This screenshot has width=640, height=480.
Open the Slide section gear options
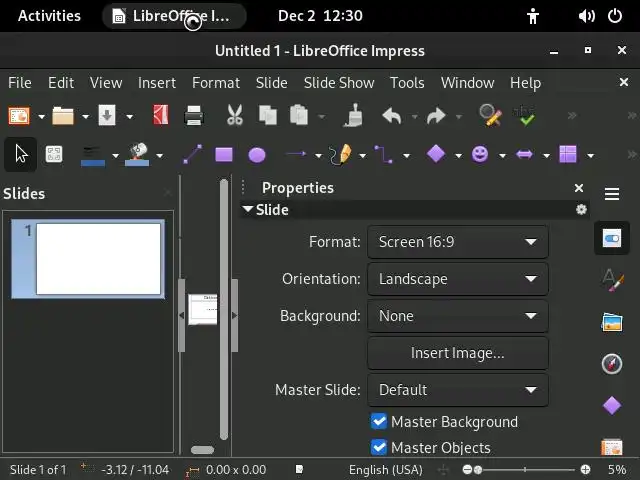pyautogui.click(x=581, y=210)
